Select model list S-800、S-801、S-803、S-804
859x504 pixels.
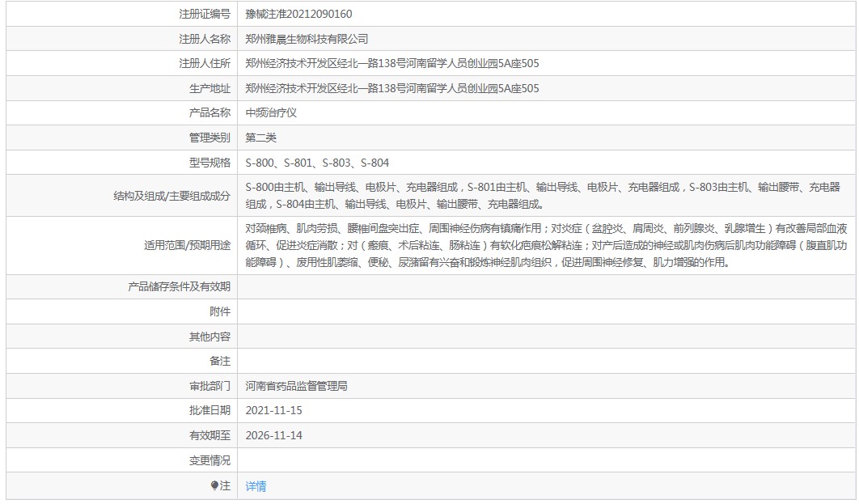click(317, 163)
